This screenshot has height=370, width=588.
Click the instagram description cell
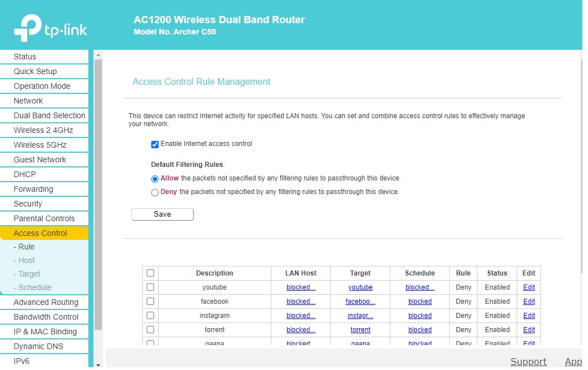click(x=215, y=316)
